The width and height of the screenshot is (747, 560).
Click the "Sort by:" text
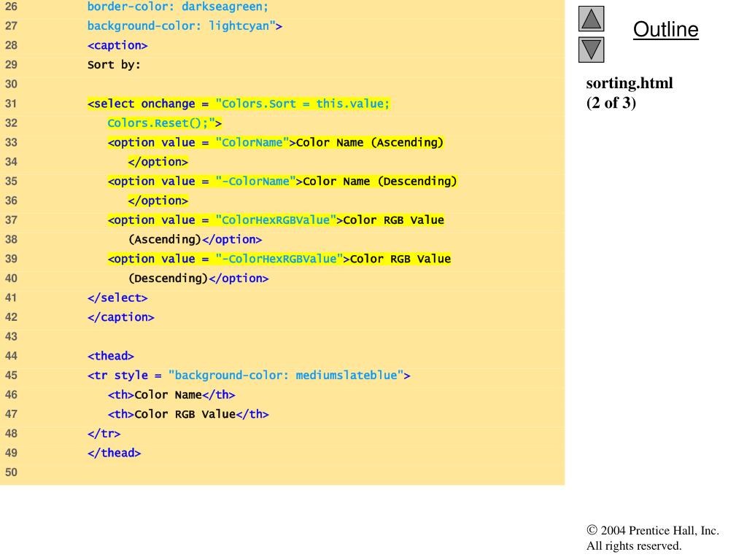pyautogui.click(x=114, y=65)
